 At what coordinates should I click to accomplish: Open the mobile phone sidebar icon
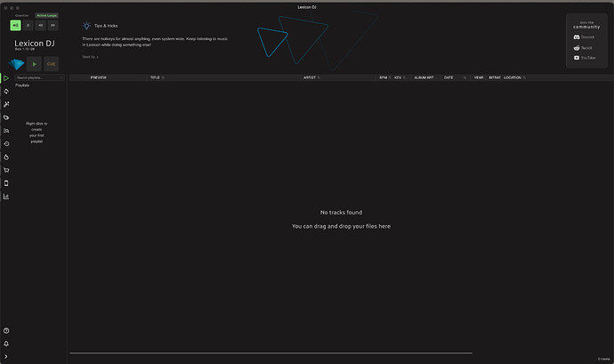click(x=6, y=183)
